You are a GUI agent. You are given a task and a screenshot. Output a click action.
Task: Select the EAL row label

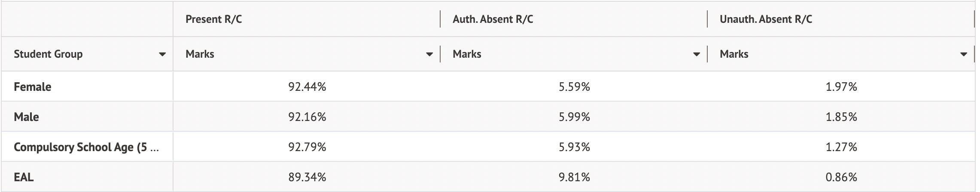pos(24,177)
